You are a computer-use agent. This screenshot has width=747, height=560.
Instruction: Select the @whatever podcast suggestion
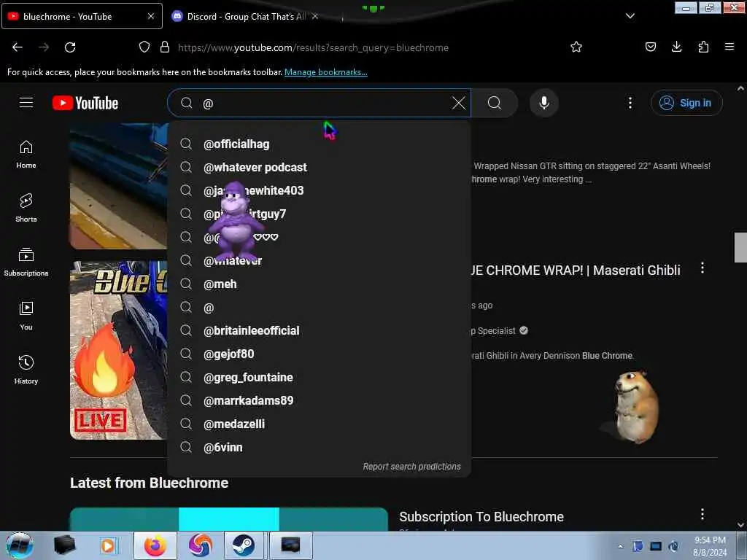[x=320, y=167]
